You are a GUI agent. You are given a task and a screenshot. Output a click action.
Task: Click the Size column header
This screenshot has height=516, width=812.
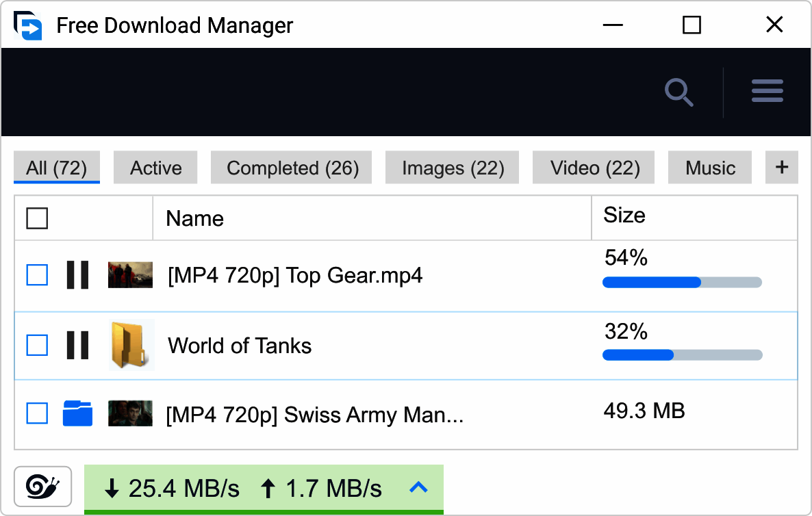point(623,216)
